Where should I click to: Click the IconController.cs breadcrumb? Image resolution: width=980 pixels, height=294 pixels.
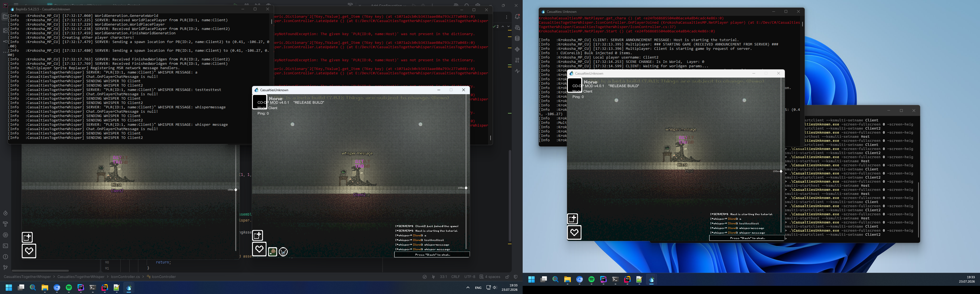pyautogui.click(x=125, y=277)
